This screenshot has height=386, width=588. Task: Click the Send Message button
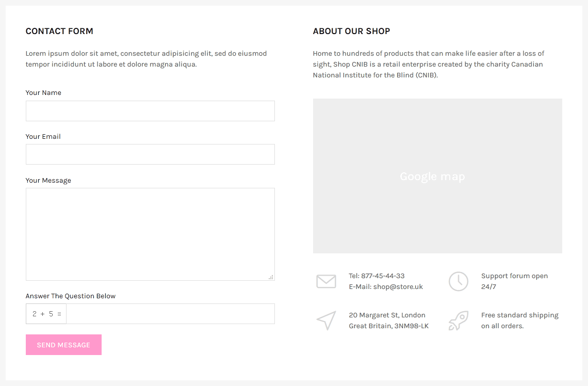point(64,345)
